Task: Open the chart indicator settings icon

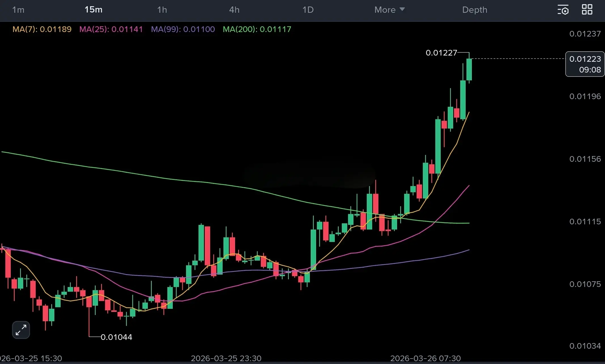Action: click(x=563, y=10)
